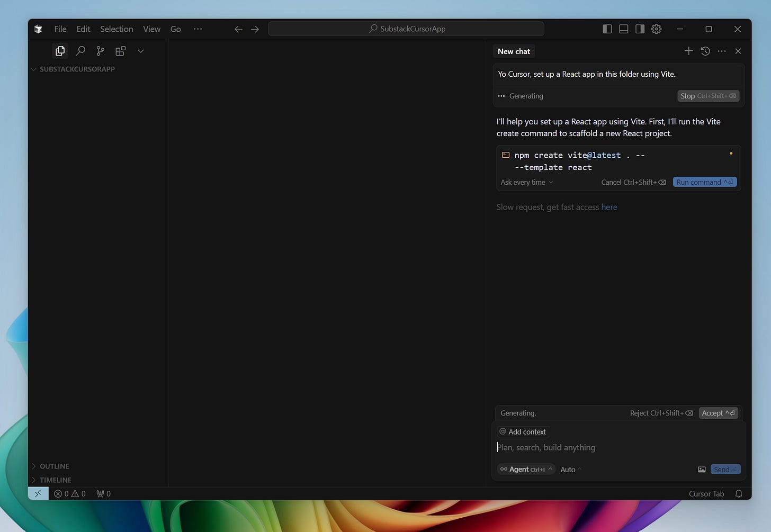Open the View menu
The width and height of the screenshot is (771, 532).
pyautogui.click(x=151, y=29)
